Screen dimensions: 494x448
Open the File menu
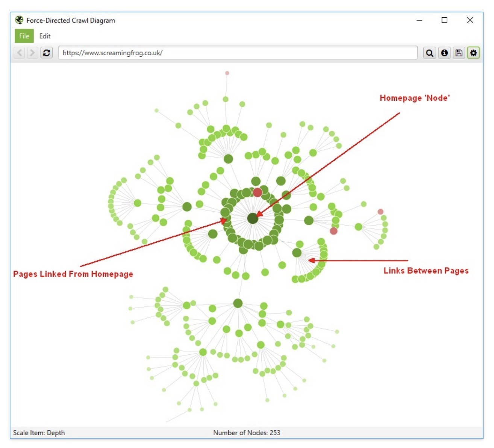click(x=24, y=36)
